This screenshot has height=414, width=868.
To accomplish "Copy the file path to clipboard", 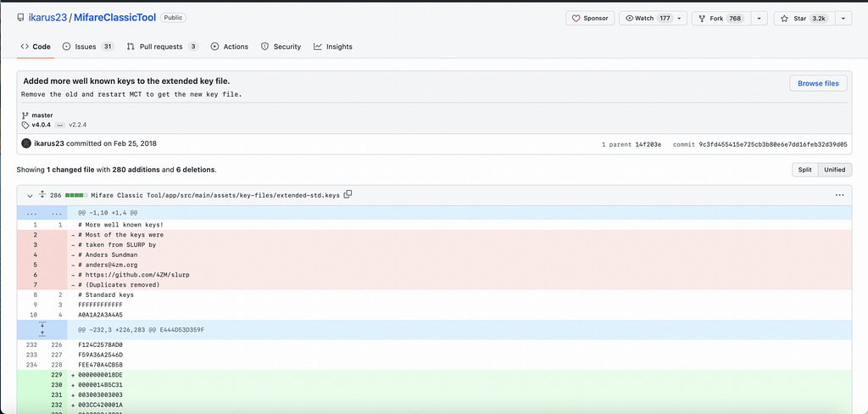I will point(348,194).
